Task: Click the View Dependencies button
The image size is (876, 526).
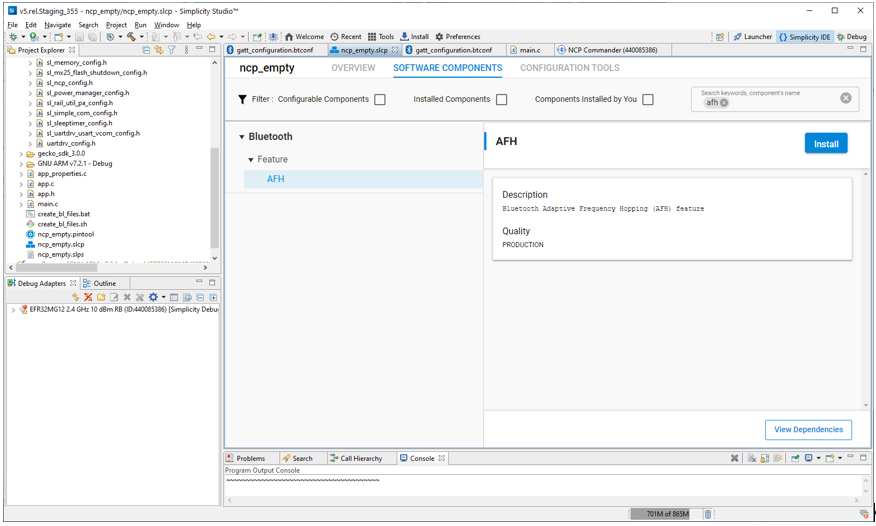Action: tap(808, 430)
